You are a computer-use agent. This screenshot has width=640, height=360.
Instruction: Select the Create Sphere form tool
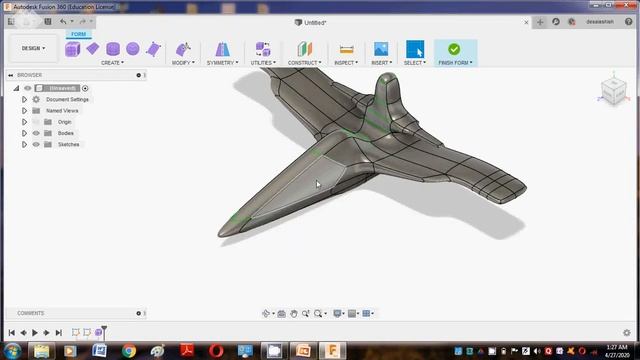point(133,49)
